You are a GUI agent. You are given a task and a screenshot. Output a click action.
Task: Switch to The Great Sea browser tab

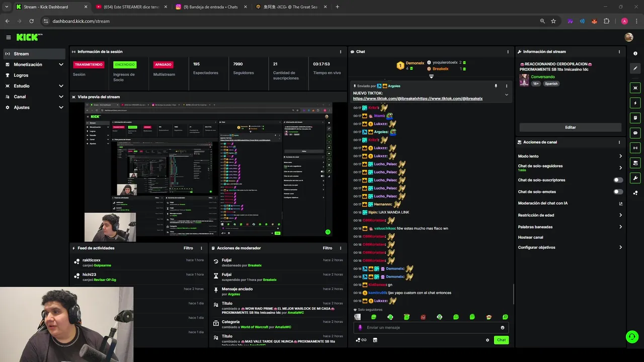(291, 7)
